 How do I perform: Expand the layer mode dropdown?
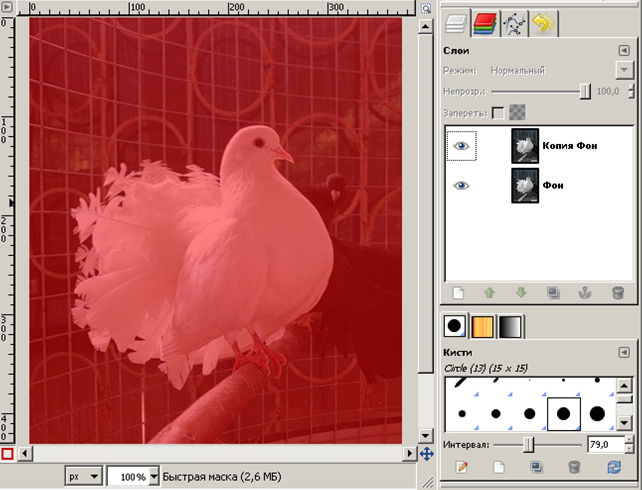tap(624, 70)
